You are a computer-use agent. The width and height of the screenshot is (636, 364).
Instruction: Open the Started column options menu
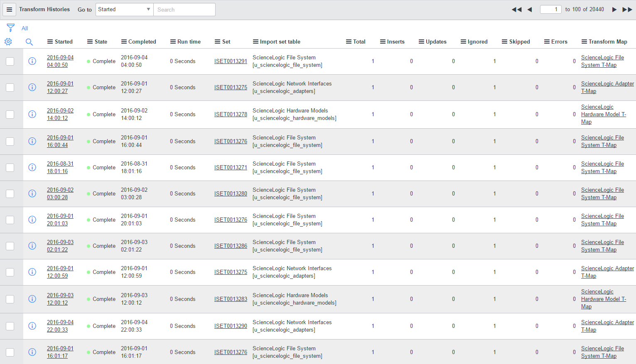(50, 42)
